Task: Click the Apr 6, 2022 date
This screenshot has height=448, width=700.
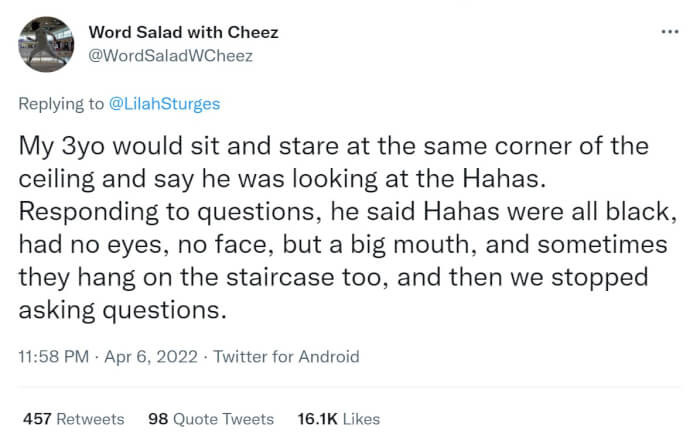Action: (151, 357)
